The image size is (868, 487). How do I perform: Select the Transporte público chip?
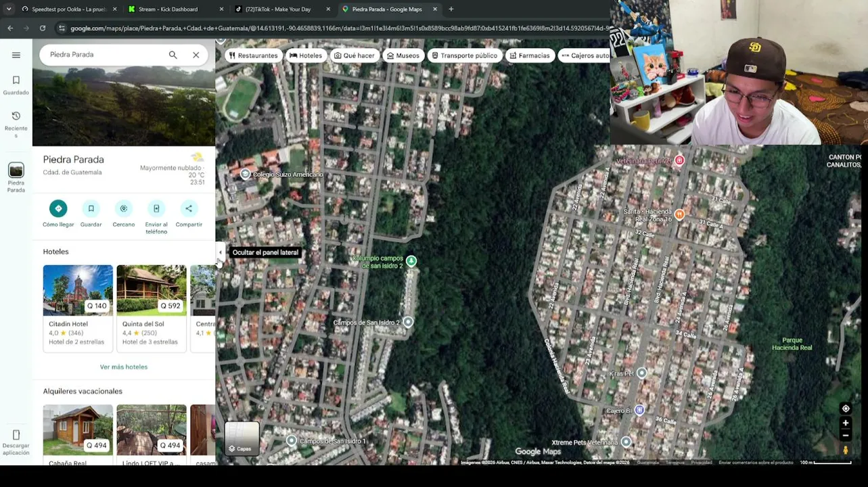(x=464, y=55)
